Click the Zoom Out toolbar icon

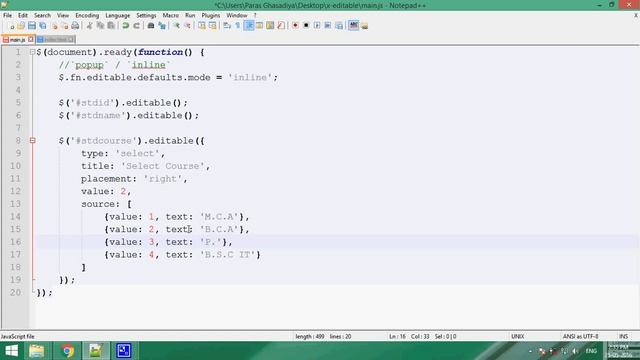(187, 26)
